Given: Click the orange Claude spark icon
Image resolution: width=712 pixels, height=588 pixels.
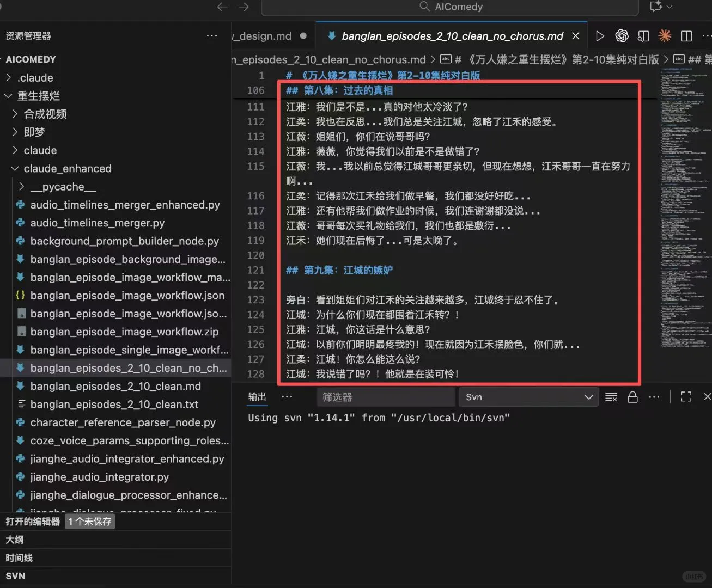Looking at the screenshot, I should 665,36.
